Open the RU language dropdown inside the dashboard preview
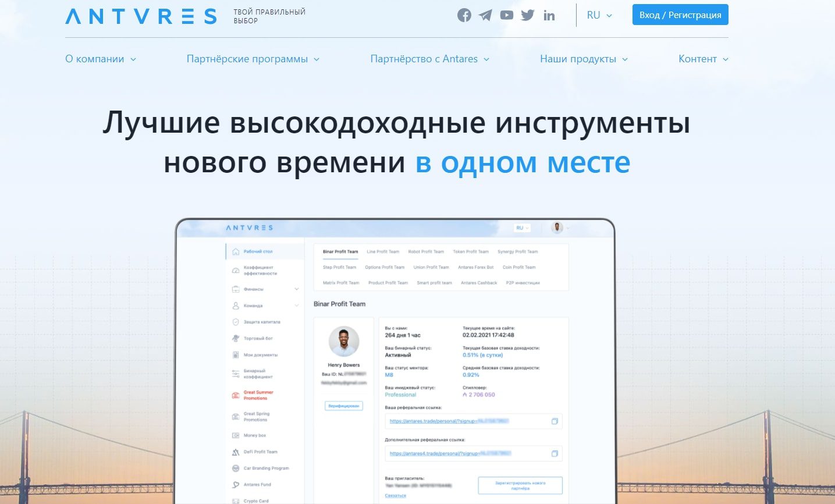835x504 pixels. coord(521,228)
